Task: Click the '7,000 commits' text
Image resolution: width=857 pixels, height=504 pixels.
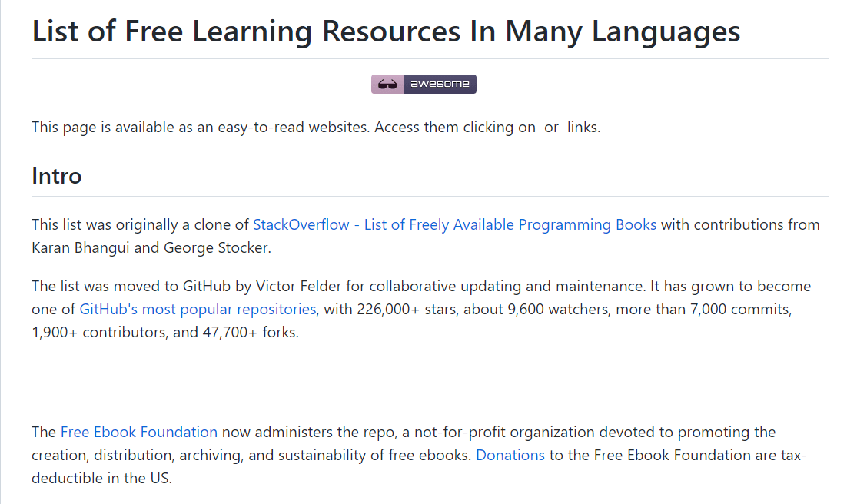Action: pos(746,310)
